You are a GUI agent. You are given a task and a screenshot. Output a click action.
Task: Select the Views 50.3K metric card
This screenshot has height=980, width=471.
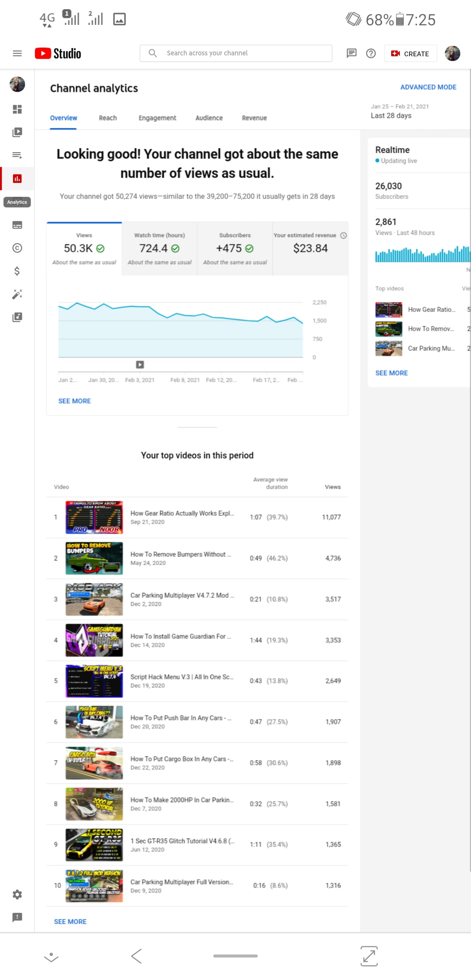[x=84, y=249]
